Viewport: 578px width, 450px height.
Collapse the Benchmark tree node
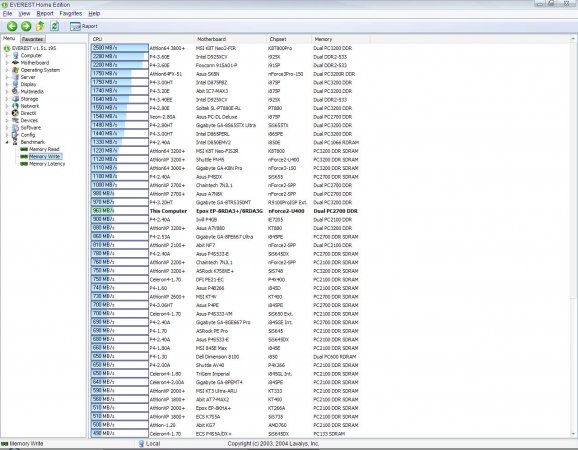(x=7, y=142)
